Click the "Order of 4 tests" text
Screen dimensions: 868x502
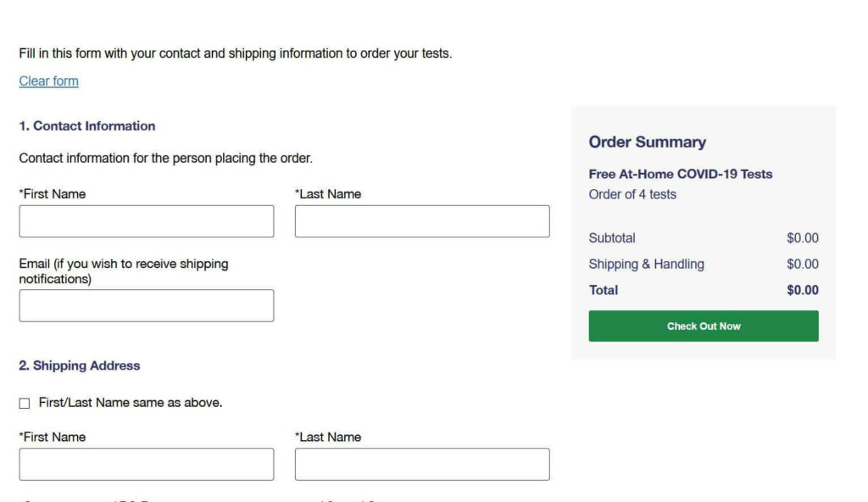pos(632,195)
